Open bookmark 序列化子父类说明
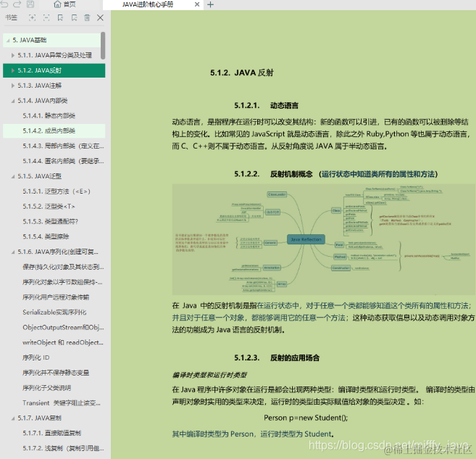Image resolution: width=476 pixels, height=459 pixels. click(x=47, y=388)
